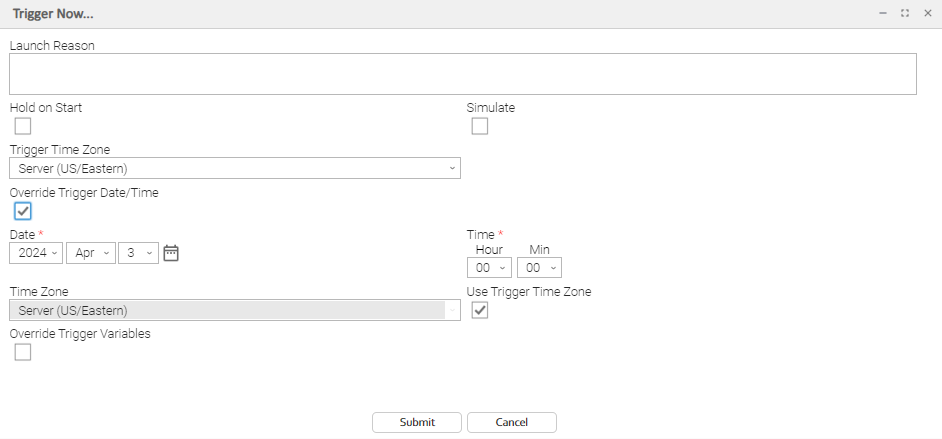Open the month dropdown showing Apr
The width and height of the screenshot is (942, 439).
coord(91,253)
